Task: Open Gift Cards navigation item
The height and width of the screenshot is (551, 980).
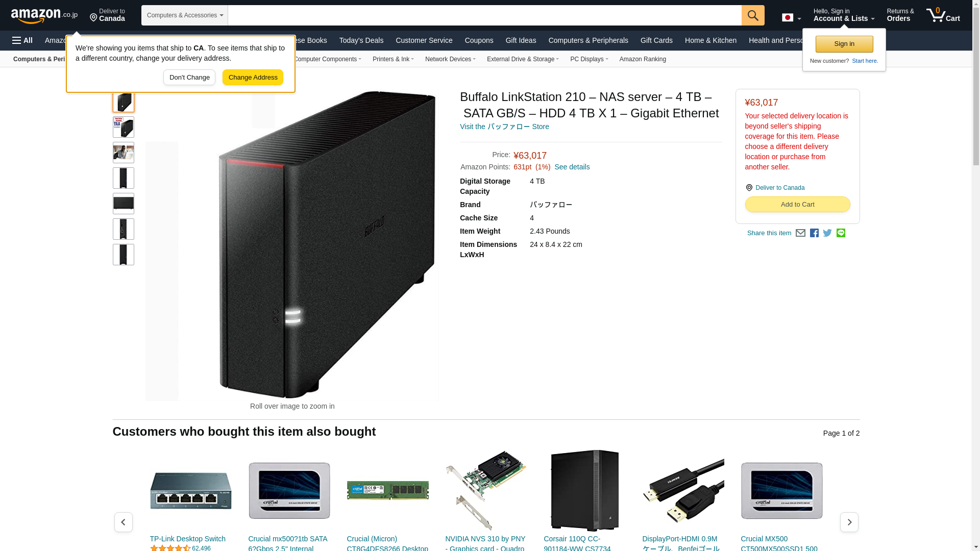Action: pos(656,40)
